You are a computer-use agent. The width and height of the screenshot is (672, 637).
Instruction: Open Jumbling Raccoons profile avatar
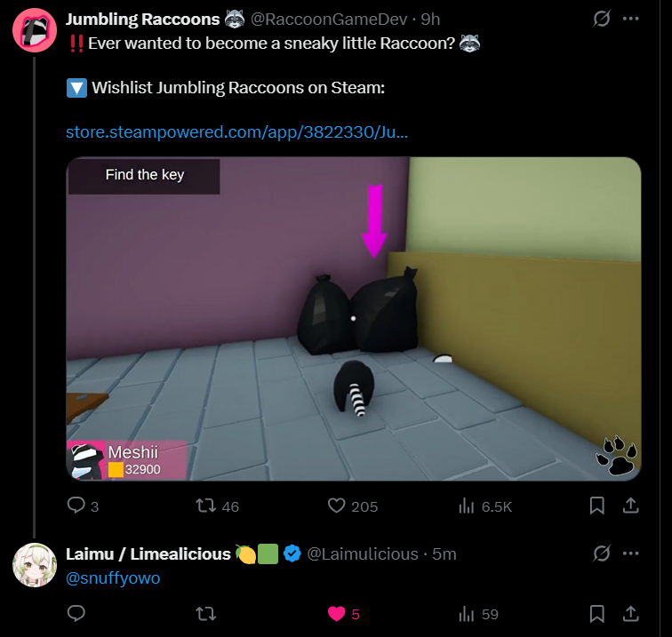pos(35,30)
